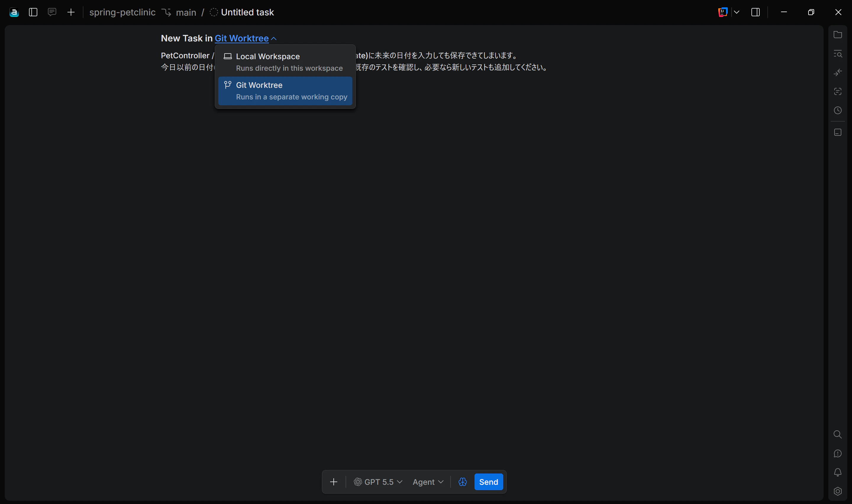The width and height of the screenshot is (852, 504).
Task: Expand the chevron next to the IntelliJ icon
Action: pyautogui.click(x=737, y=12)
